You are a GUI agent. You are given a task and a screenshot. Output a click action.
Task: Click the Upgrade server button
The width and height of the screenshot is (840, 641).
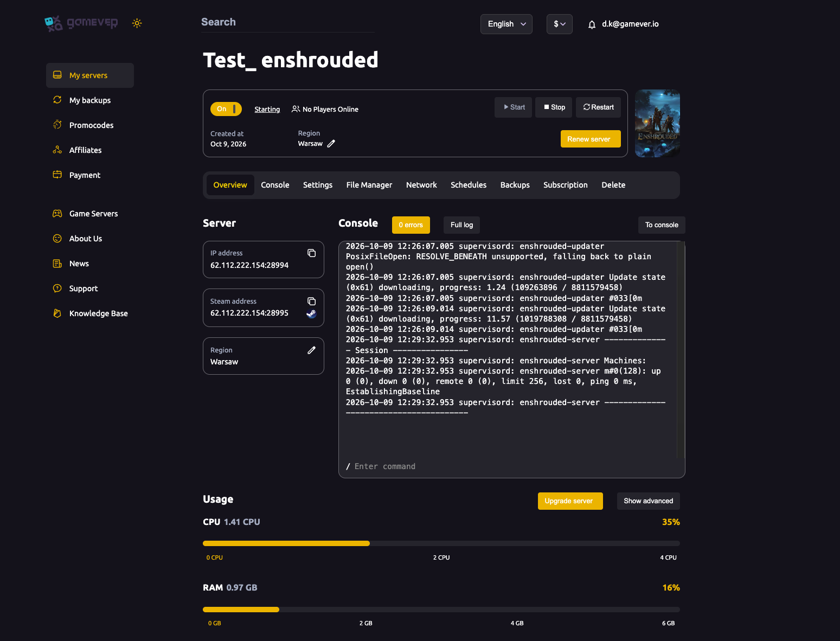[570, 501]
